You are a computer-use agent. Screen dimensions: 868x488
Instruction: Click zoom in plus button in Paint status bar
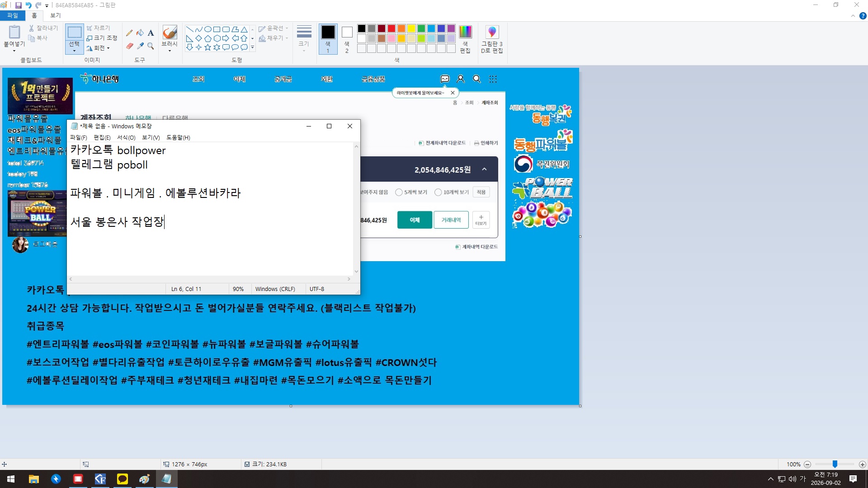point(863,464)
